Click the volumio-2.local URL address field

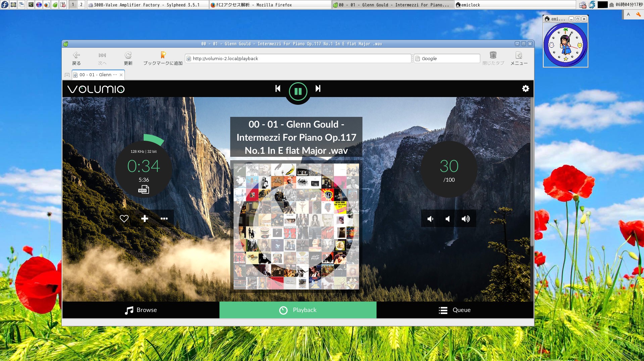pyautogui.click(x=298, y=58)
